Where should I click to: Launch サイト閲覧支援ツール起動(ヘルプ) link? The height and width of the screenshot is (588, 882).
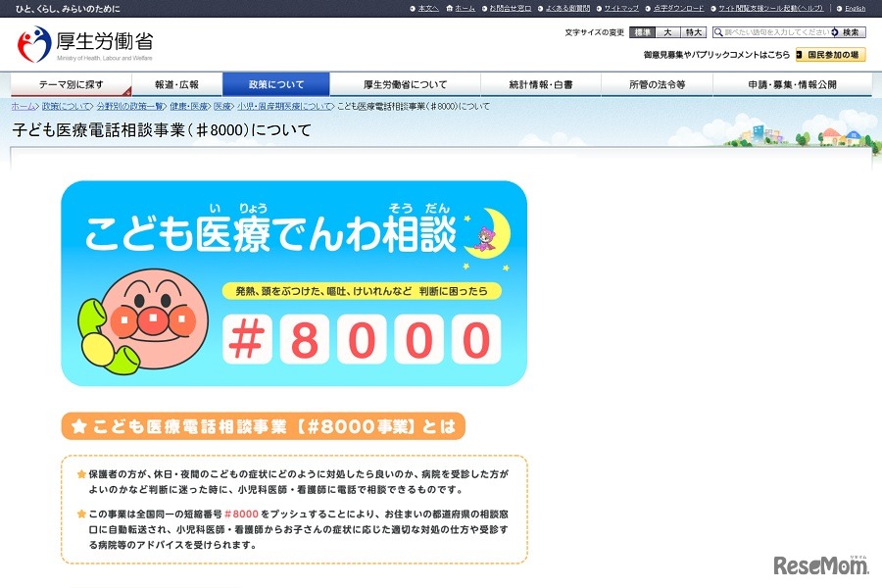[770, 9]
